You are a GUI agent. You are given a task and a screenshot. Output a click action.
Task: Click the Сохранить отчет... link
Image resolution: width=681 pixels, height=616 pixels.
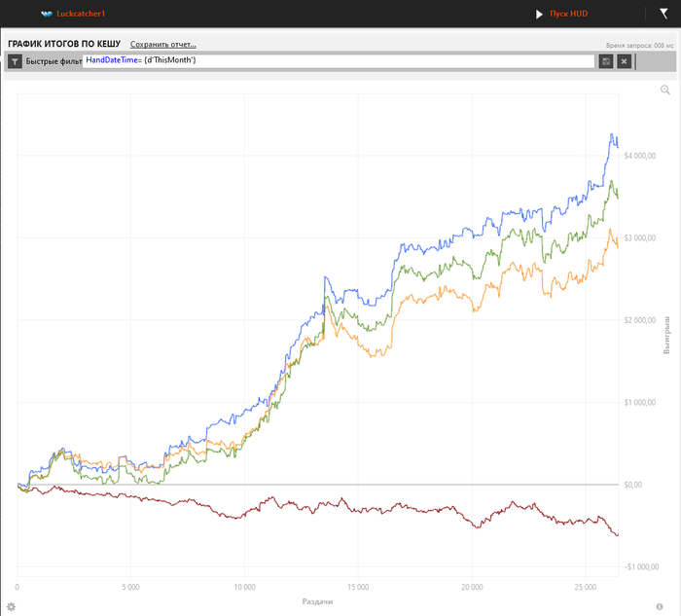162,44
